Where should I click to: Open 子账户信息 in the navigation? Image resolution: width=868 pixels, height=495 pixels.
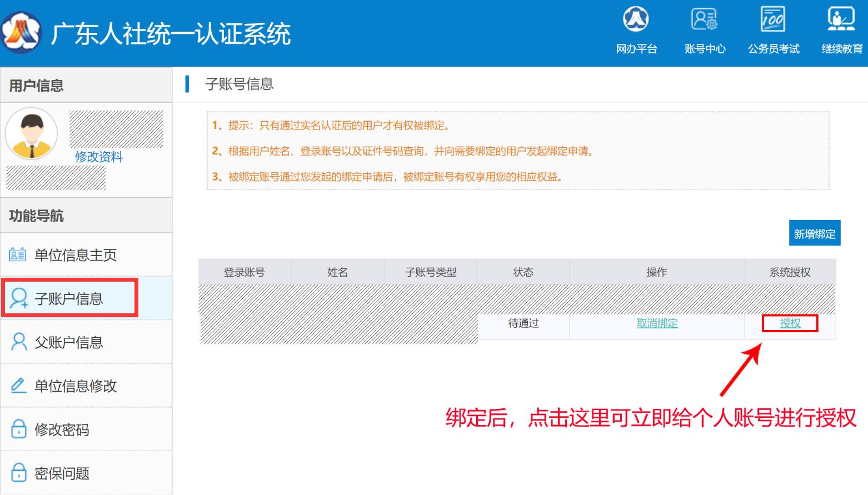[69, 299]
